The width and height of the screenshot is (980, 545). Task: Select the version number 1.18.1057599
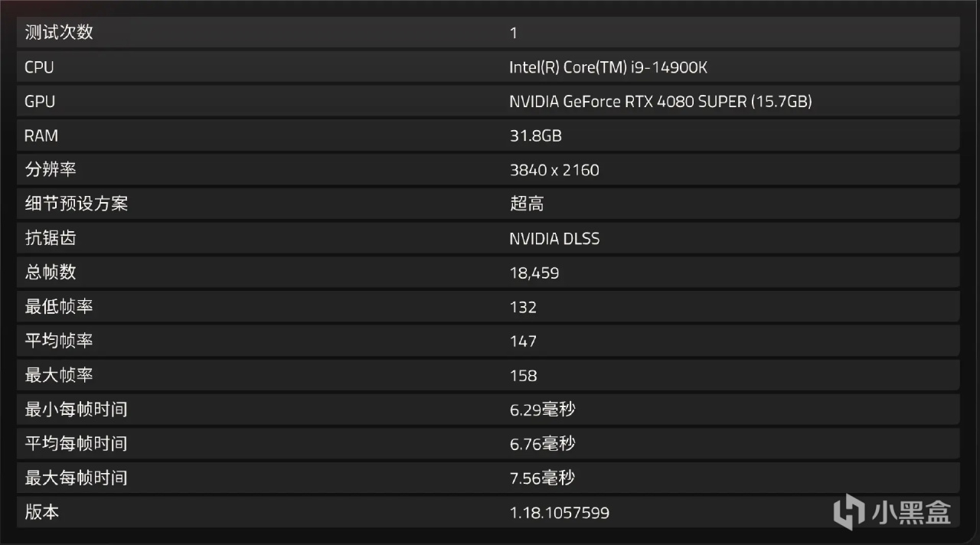560,513
